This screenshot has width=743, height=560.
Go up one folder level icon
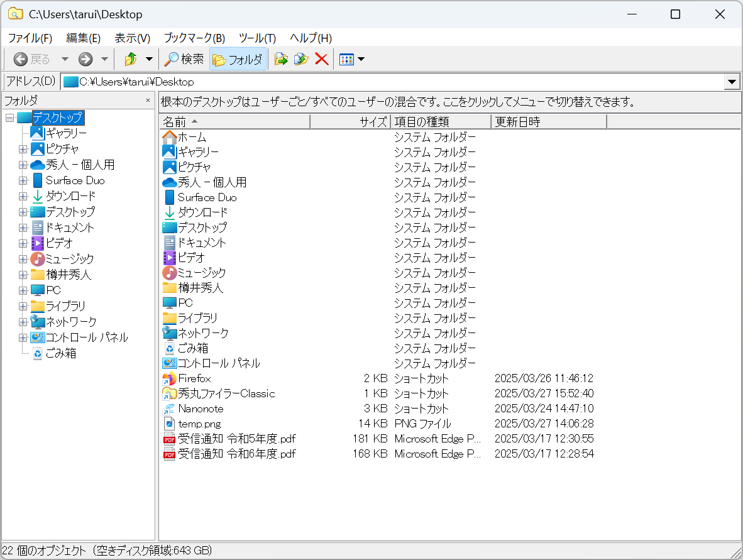click(x=130, y=59)
